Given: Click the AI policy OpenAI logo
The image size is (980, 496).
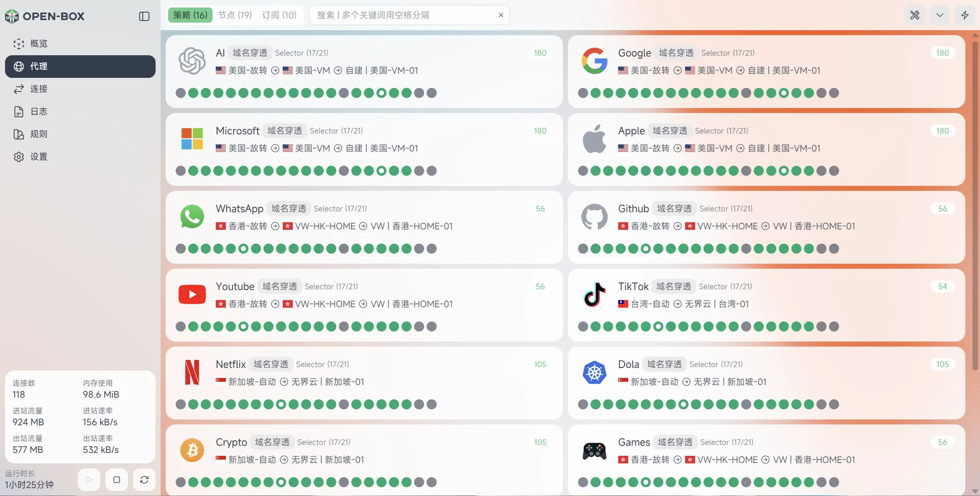Looking at the screenshot, I should (x=192, y=61).
